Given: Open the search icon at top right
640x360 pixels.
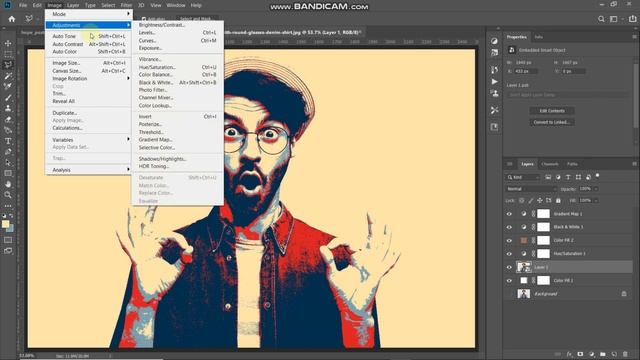Looking at the screenshot, I should click(601, 19).
